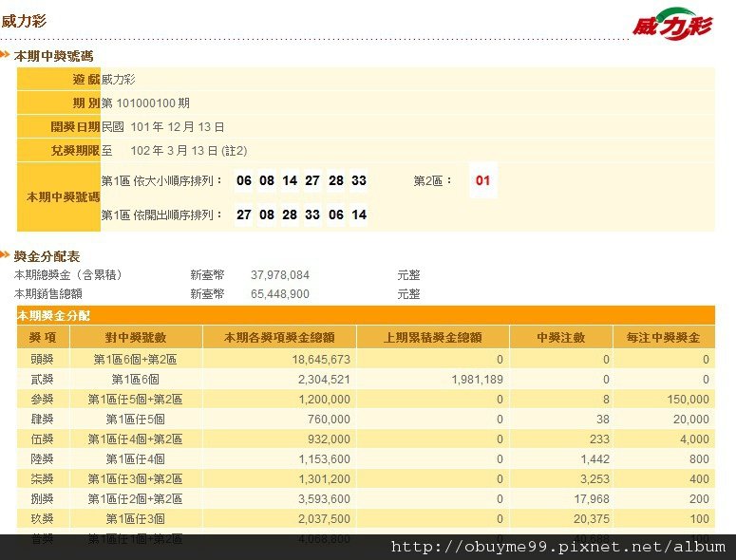
Task: Click the 本期中獎號碼 section arrow icon
Action: point(5,55)
